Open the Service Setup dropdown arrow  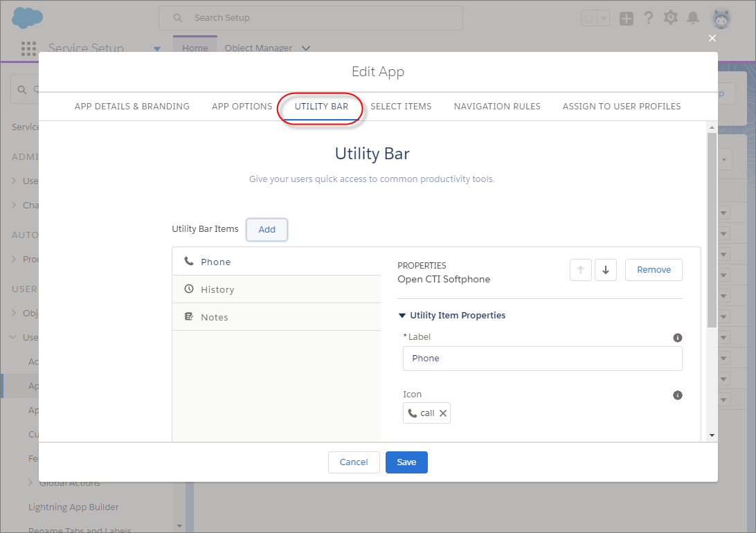156,48
